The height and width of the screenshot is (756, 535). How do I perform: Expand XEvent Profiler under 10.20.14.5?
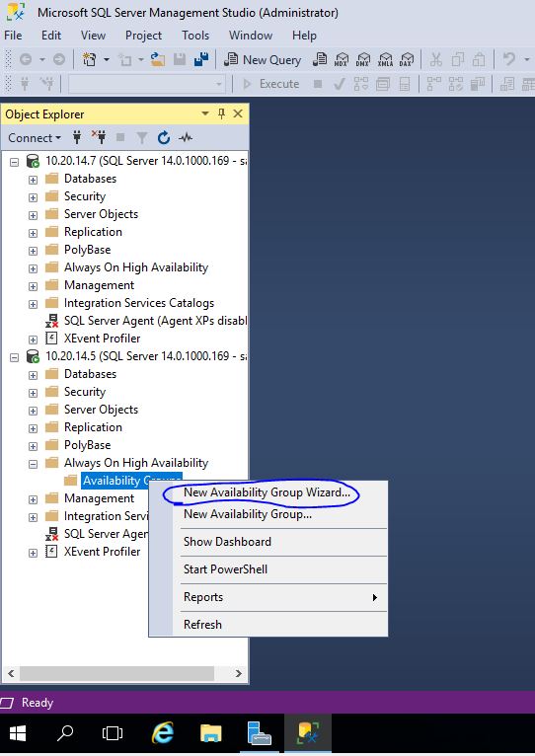point(33,553)
